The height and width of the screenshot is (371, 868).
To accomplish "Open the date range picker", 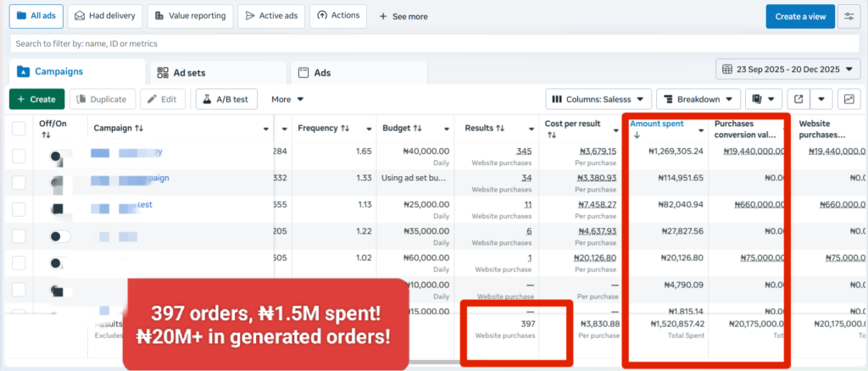I will pyautogui.click(x=788, y=69).
